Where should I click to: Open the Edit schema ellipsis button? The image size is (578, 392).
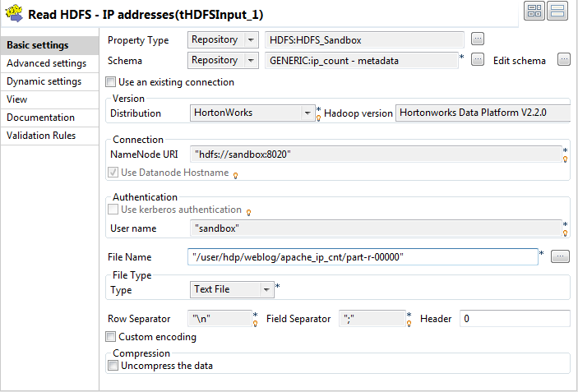click(563, 60)
